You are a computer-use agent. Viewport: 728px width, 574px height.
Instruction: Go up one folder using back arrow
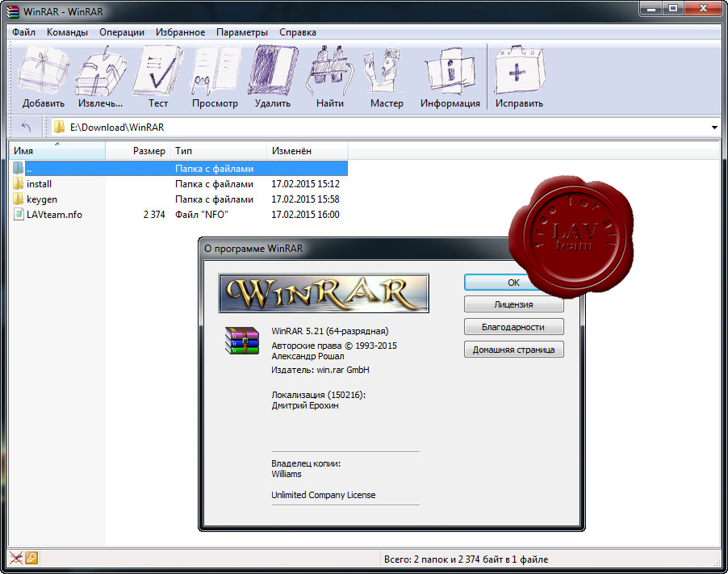[26, 127]
